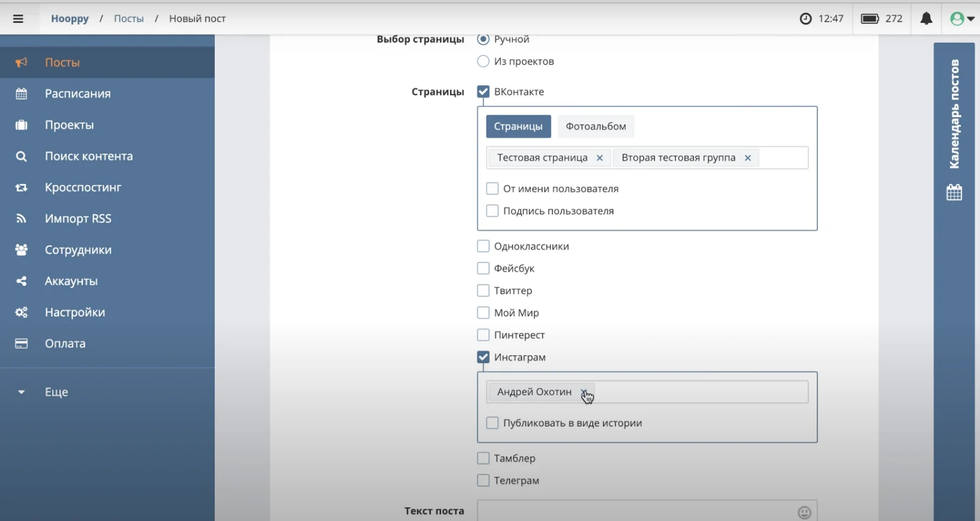Open notifications bell icon

point(926,18)
